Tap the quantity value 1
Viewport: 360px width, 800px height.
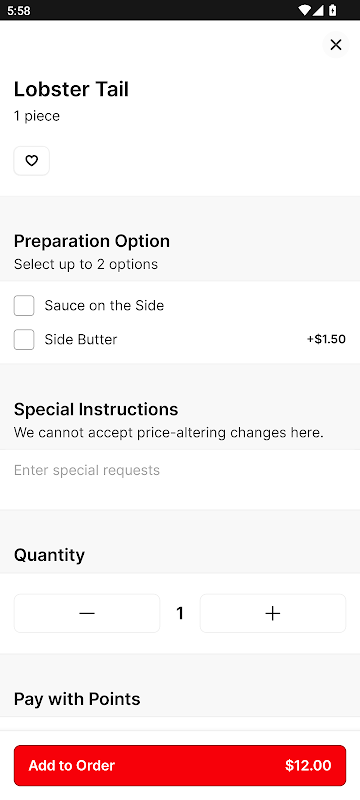(x=179, y=613)
